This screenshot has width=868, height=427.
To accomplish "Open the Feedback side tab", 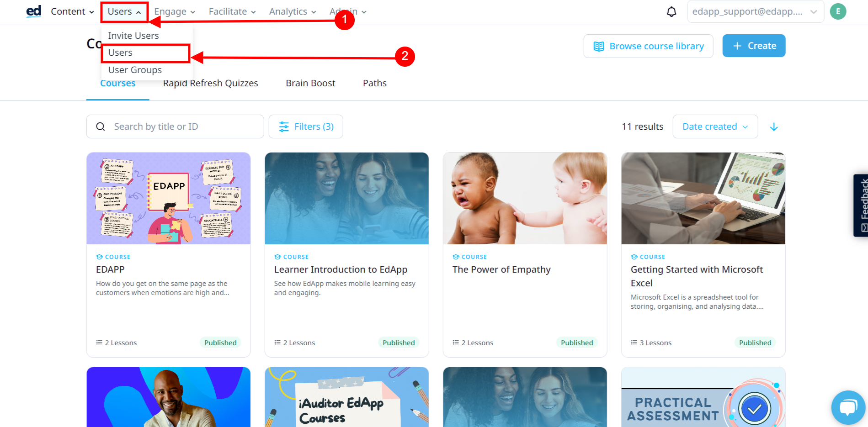I will (862, 205).
